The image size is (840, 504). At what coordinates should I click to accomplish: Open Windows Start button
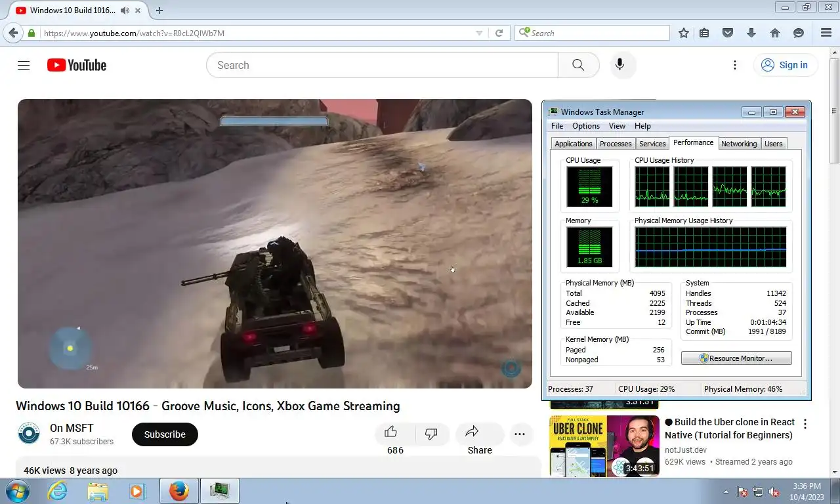(17, 491)
